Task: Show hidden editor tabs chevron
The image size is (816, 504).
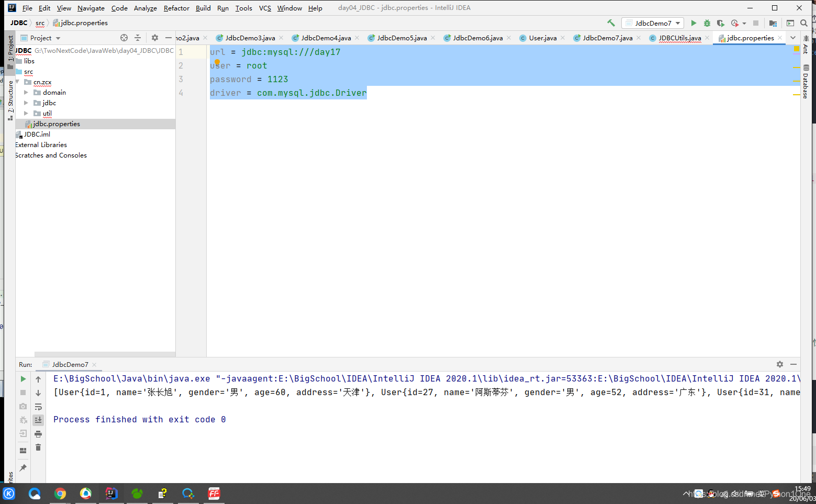Action: [793, 38]
